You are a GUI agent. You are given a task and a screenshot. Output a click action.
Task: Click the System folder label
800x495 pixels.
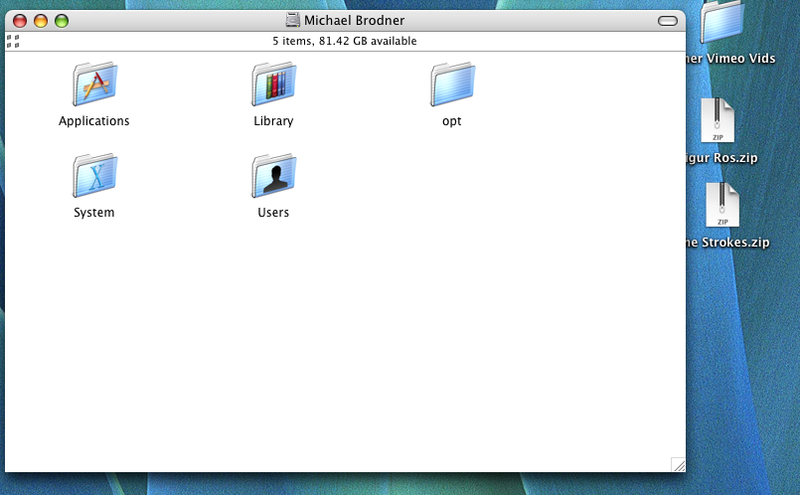click(x=94, y=212)
